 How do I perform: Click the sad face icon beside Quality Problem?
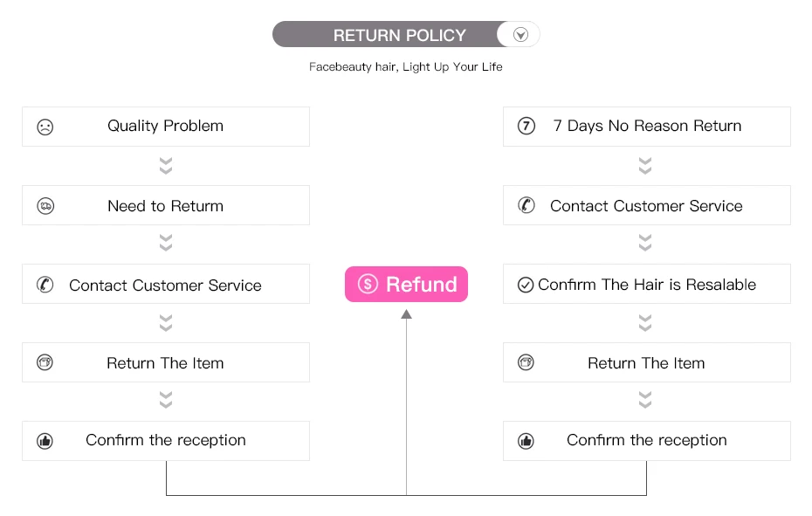[x=45, y=127]
